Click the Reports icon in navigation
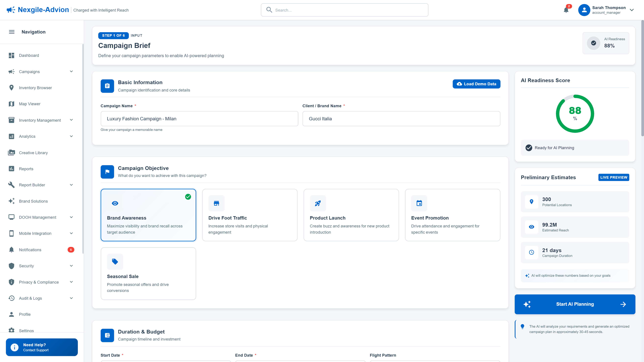644x362 pixels. pos(12,169)
